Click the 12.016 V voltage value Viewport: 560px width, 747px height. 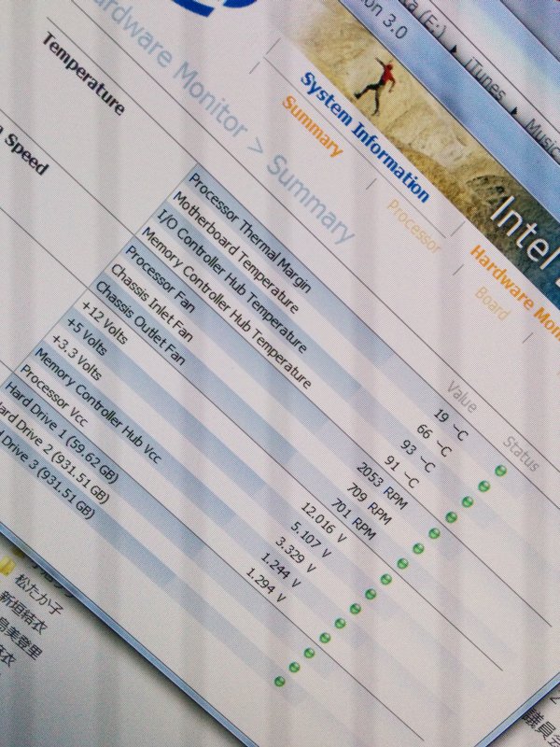click(324, 523)
